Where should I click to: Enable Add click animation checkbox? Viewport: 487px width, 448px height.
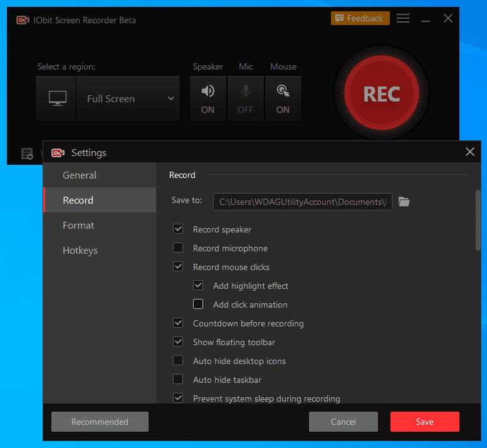198,304
